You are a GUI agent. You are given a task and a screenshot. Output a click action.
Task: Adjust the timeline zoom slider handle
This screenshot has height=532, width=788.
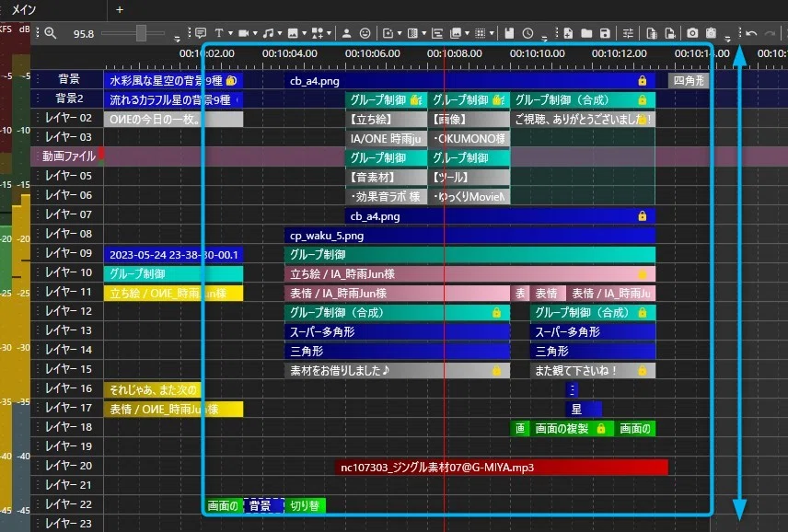(141, 33)
